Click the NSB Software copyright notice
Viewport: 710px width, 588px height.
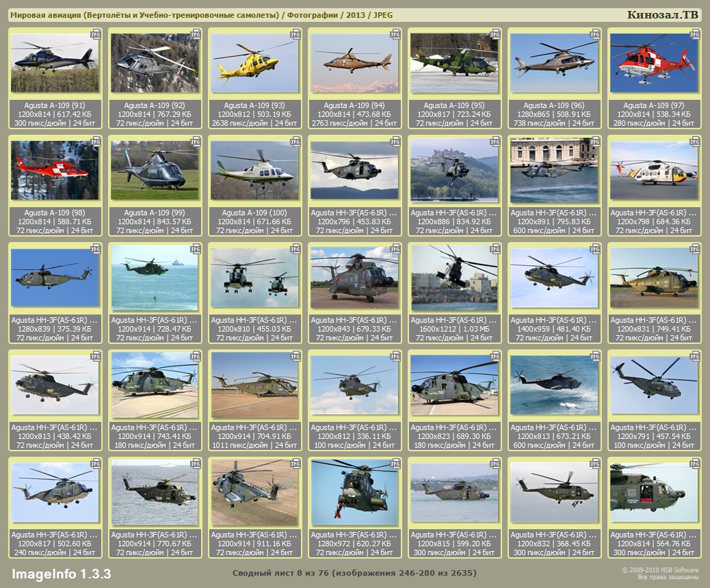[x=659, y=573]
